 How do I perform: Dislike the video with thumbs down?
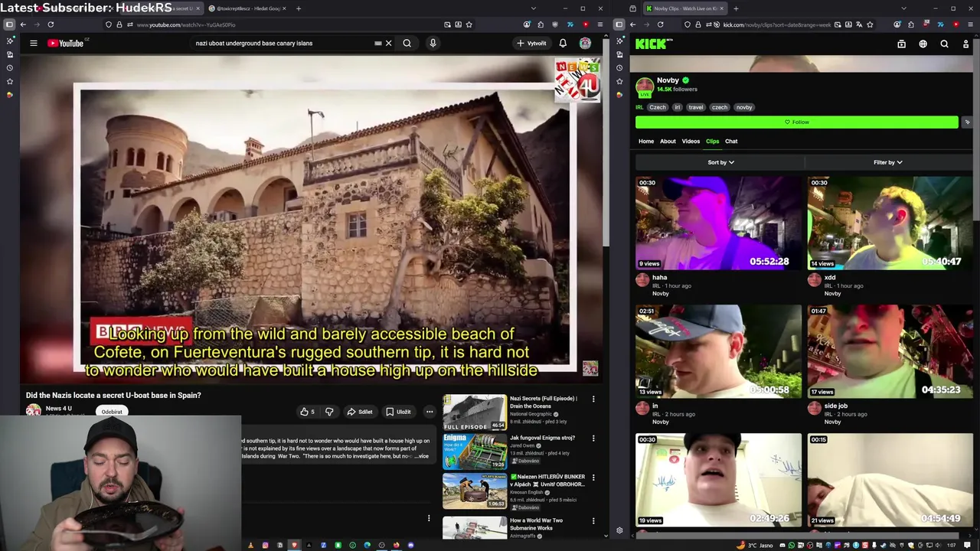(x=329, y=412)
